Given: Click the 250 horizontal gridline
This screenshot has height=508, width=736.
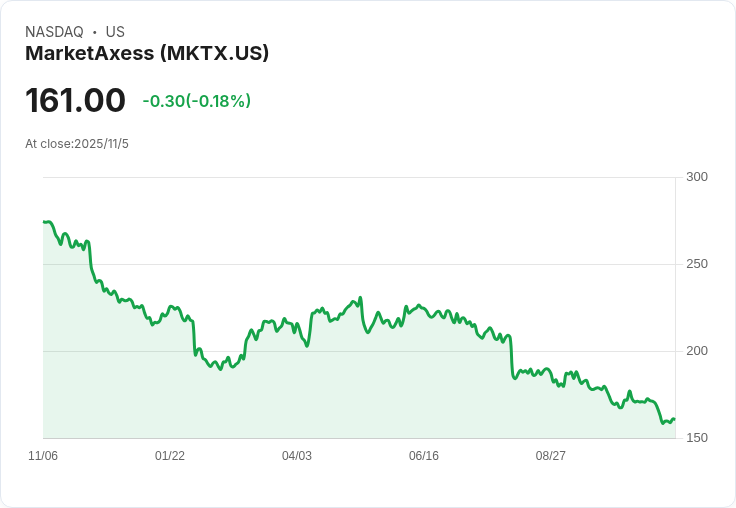Looking at the screenshot, I should 359,264.
